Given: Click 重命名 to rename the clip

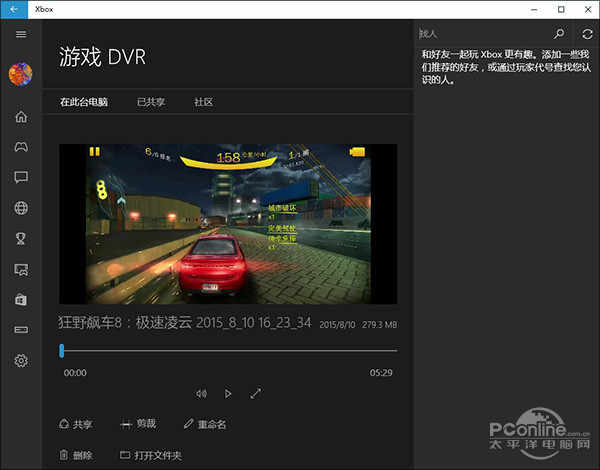Looking at the screenshot, I should [205, 424].
